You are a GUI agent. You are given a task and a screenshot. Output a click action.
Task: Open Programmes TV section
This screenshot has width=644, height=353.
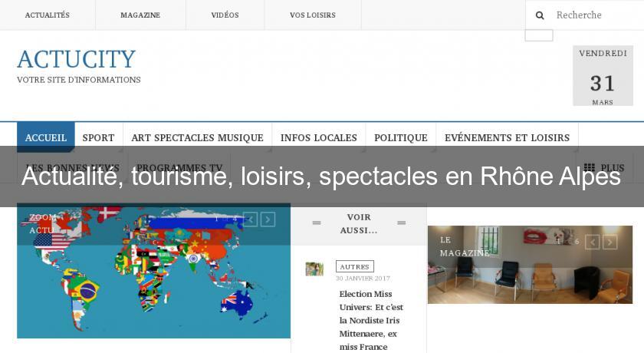coord(179,167)
